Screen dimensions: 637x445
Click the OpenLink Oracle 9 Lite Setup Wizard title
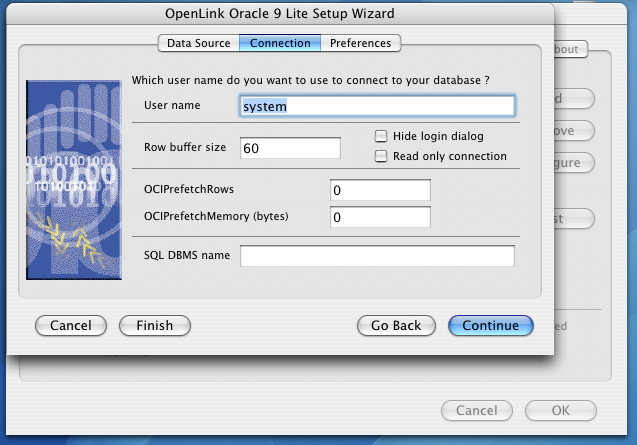tap(280, 13)
